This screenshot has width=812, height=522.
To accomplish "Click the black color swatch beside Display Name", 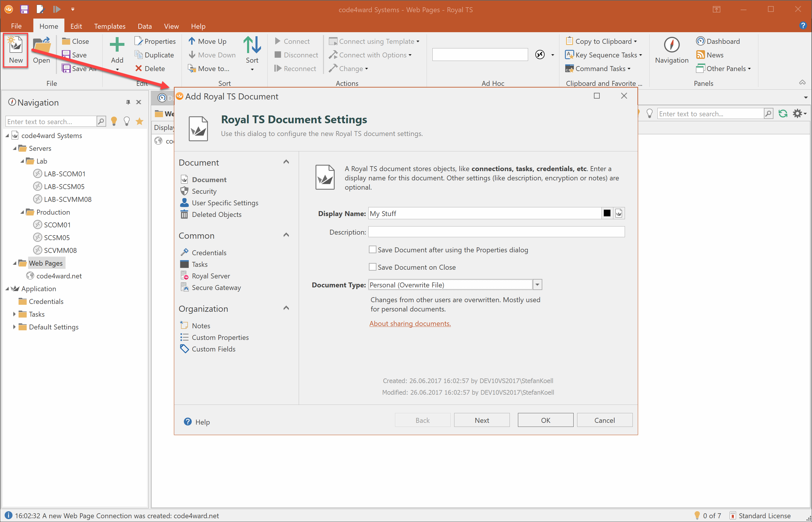I will [x=607, y=213].
